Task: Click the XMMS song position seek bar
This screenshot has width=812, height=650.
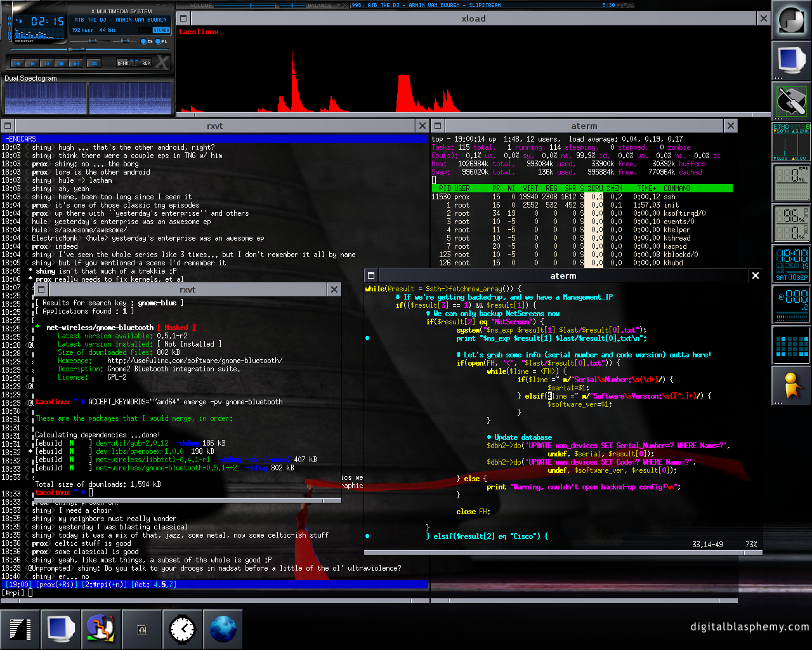Action: tap(89, 49)
